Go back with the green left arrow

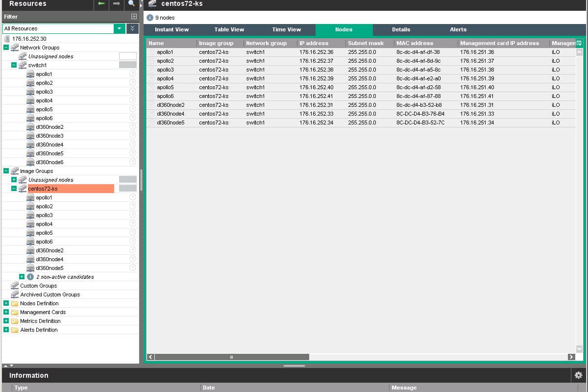[101, 3]
